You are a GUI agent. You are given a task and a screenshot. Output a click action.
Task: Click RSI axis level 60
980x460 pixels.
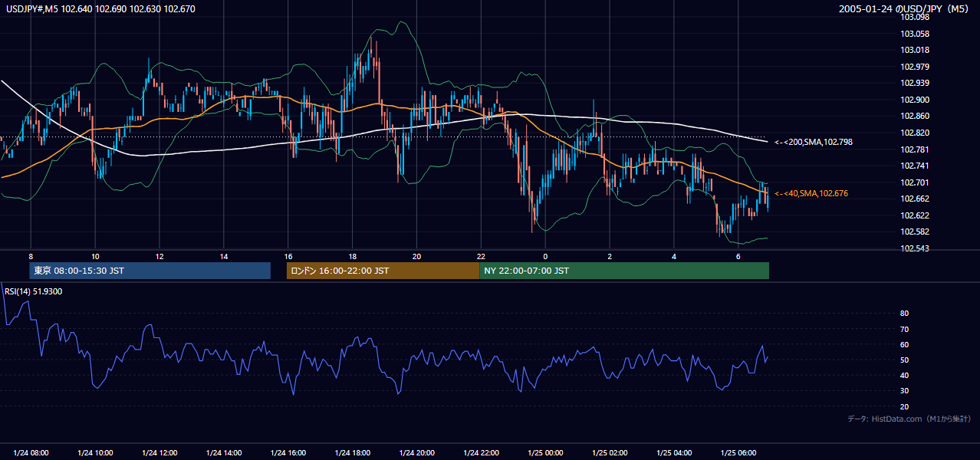904,344
